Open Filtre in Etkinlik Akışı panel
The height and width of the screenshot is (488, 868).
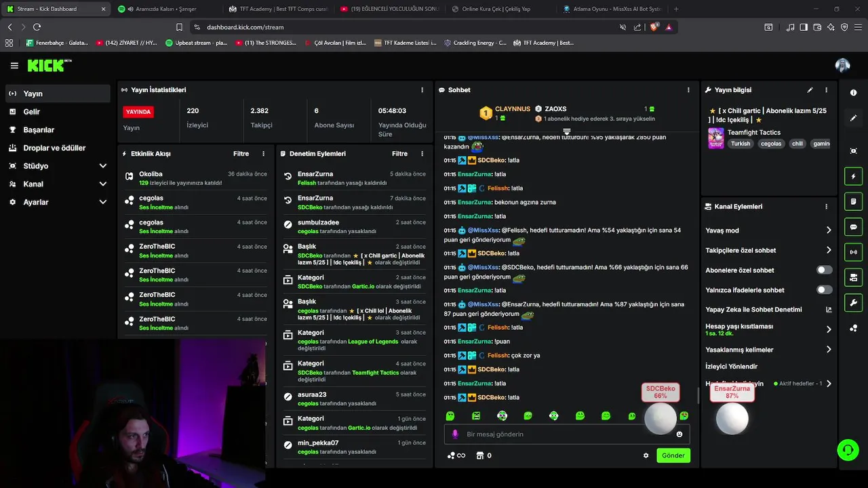coord(241,154)
